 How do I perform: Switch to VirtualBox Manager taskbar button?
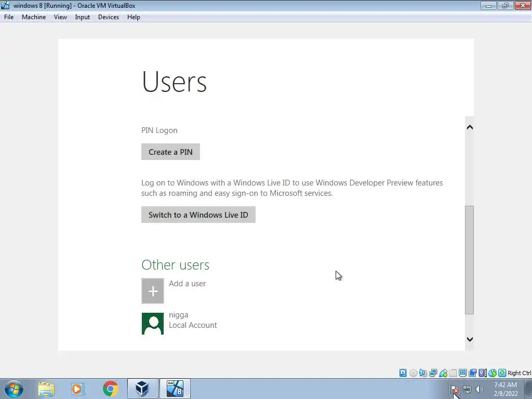click(142, 389)
